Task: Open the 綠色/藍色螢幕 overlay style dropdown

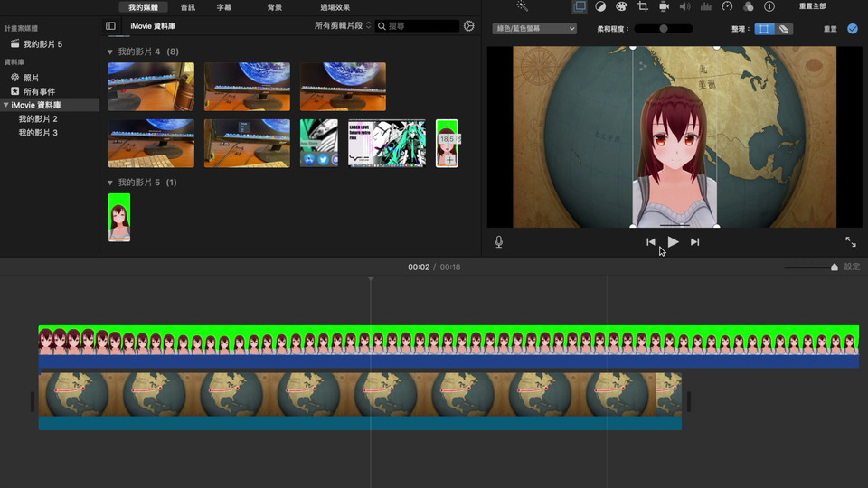Action: click(x=534, y=28)
